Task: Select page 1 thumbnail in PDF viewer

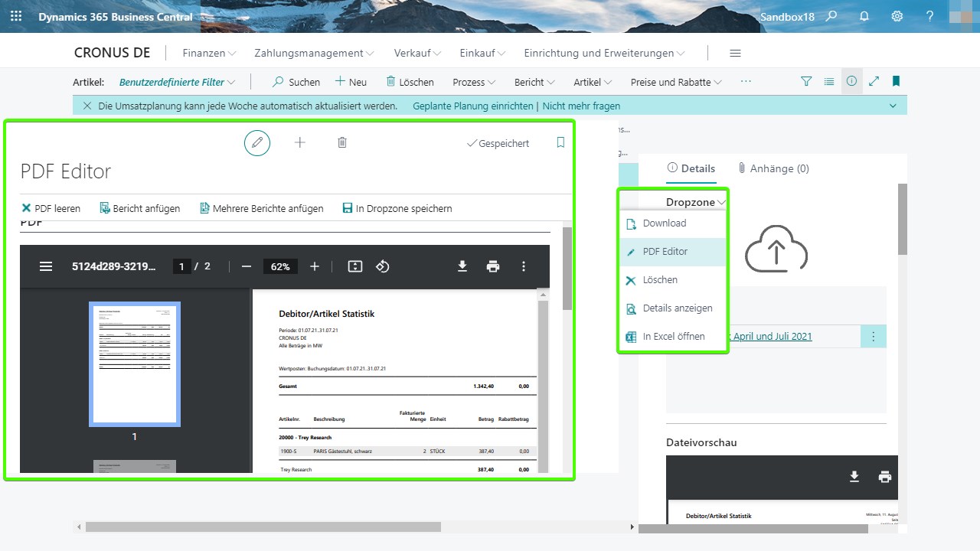Action: [x=135, y=364]
